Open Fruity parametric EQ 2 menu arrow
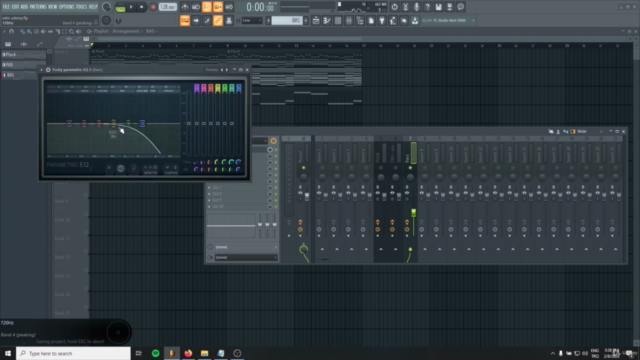Viewport: 640px width, 360px height. pos(42,70)
